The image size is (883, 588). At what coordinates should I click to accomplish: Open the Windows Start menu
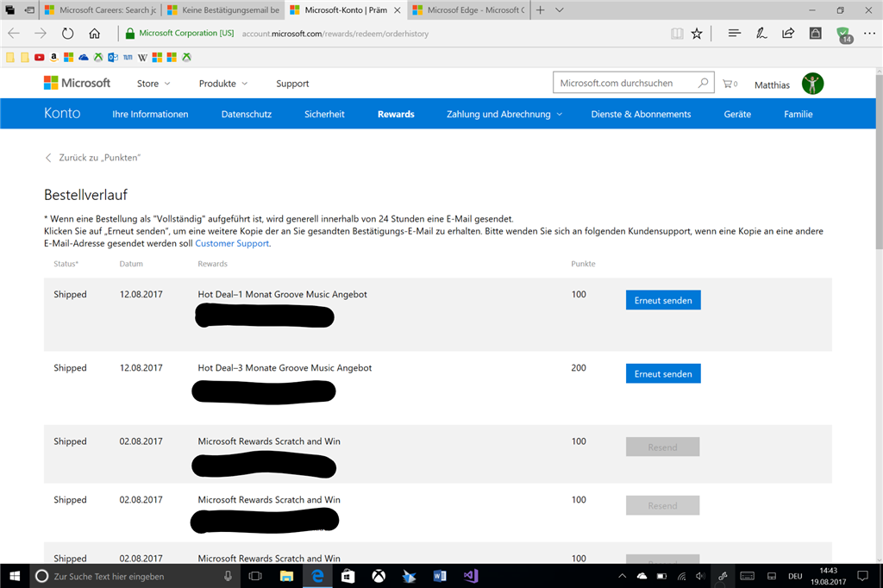(15, 576)
